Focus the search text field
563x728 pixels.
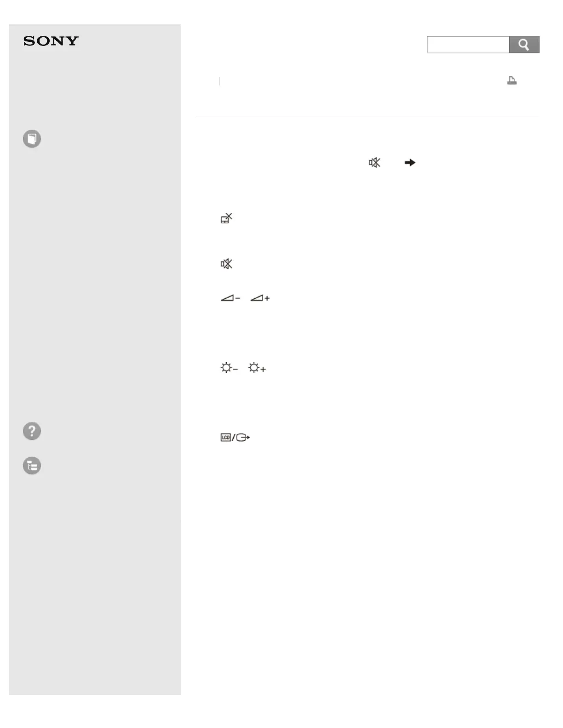coord(468,45)
